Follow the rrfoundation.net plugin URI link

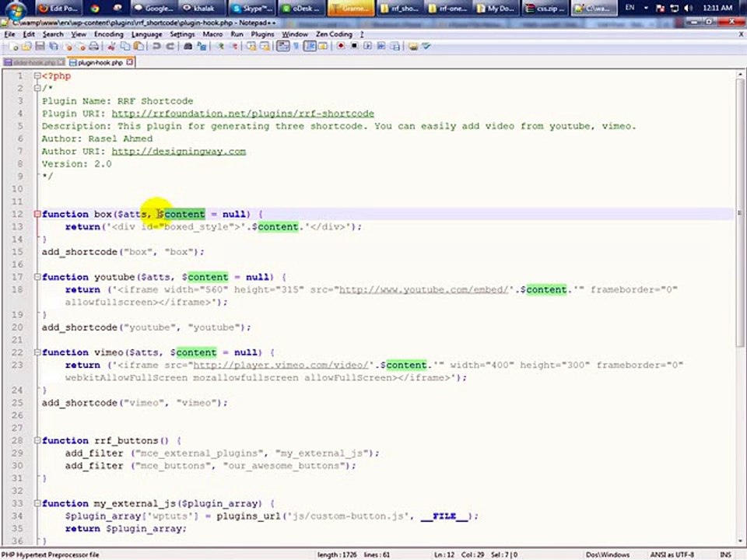pos(243,114)
